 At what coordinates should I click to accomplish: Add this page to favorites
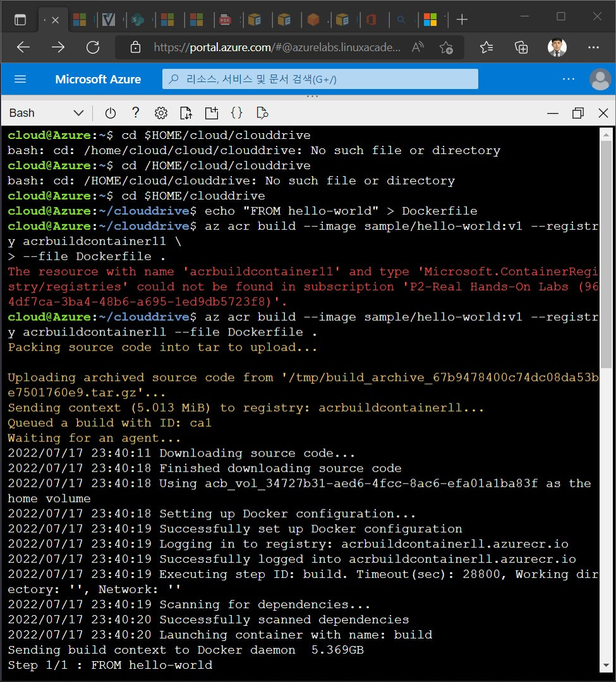click(446, 47)
